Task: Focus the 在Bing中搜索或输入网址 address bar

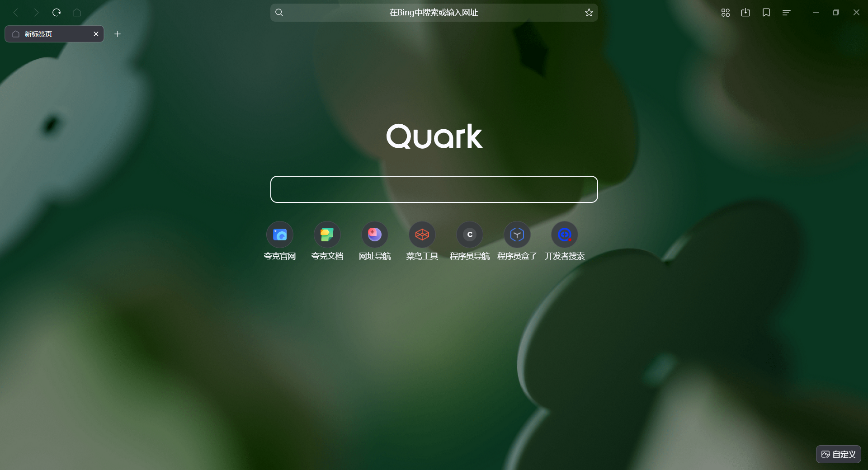Action: click(434, 13)
